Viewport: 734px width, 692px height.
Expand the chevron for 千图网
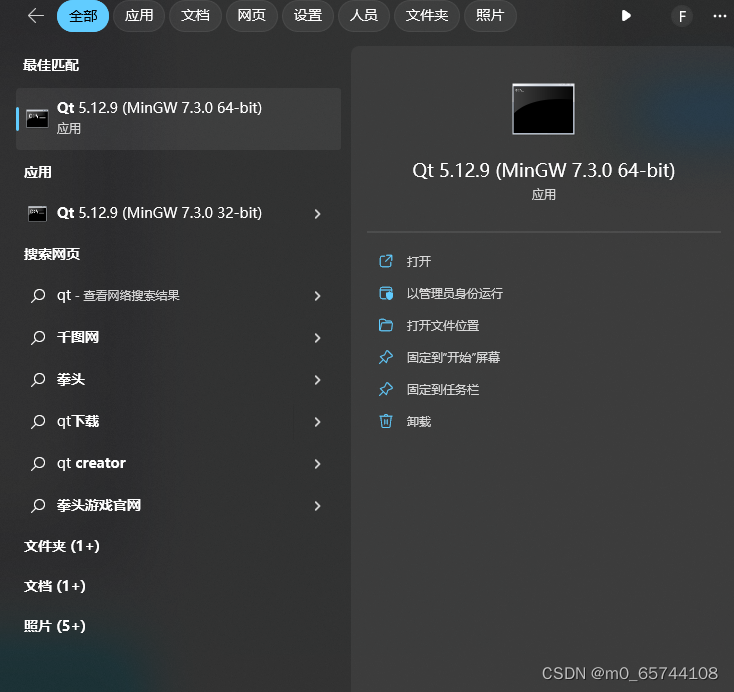click(317, 338)
